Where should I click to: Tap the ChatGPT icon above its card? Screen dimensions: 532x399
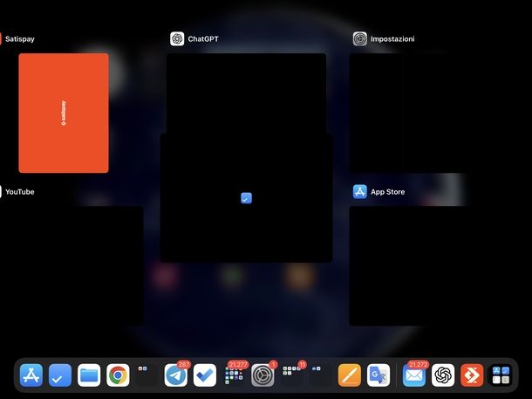[x=177, y=38]
